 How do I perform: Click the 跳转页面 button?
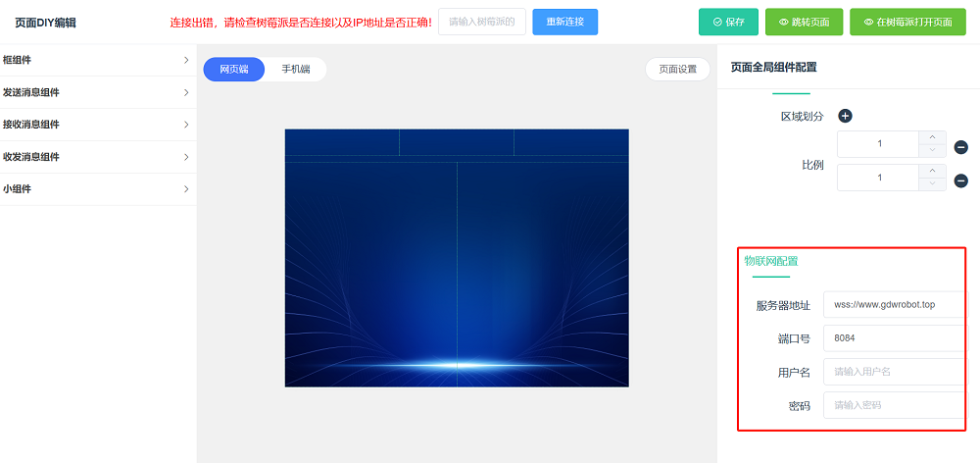click(804, 22)
